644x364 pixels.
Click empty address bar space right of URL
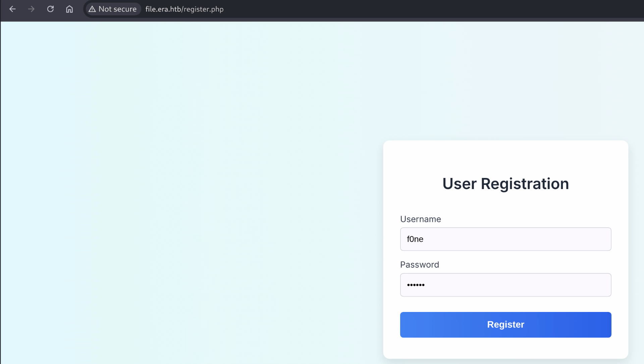[402, 9]
